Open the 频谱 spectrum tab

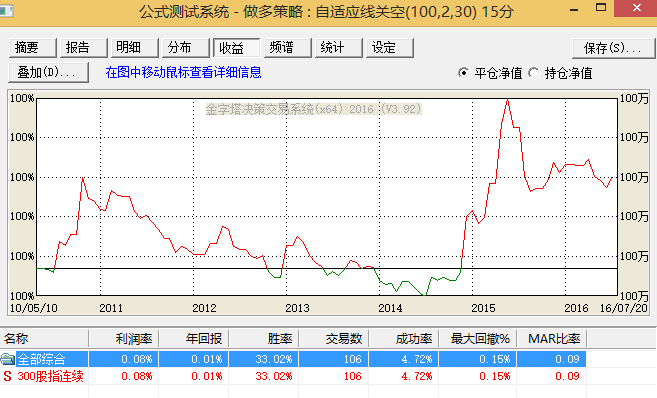288,48
